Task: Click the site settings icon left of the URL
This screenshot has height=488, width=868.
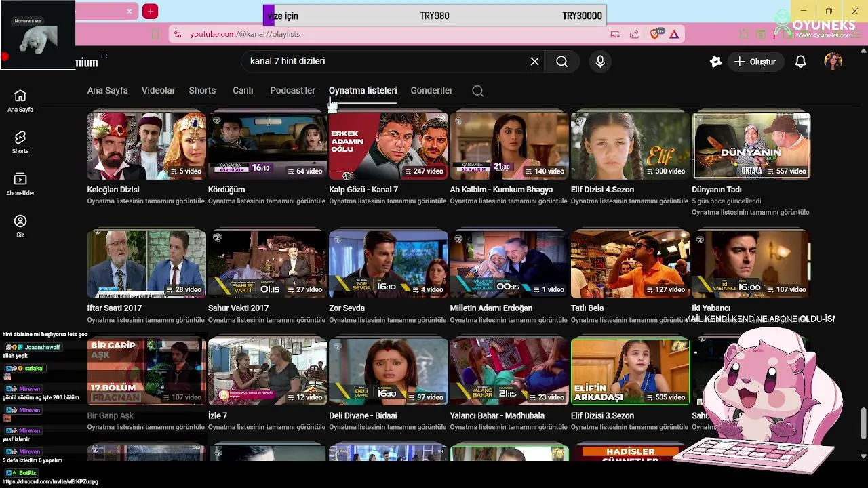Action: [x=177, y=34]
